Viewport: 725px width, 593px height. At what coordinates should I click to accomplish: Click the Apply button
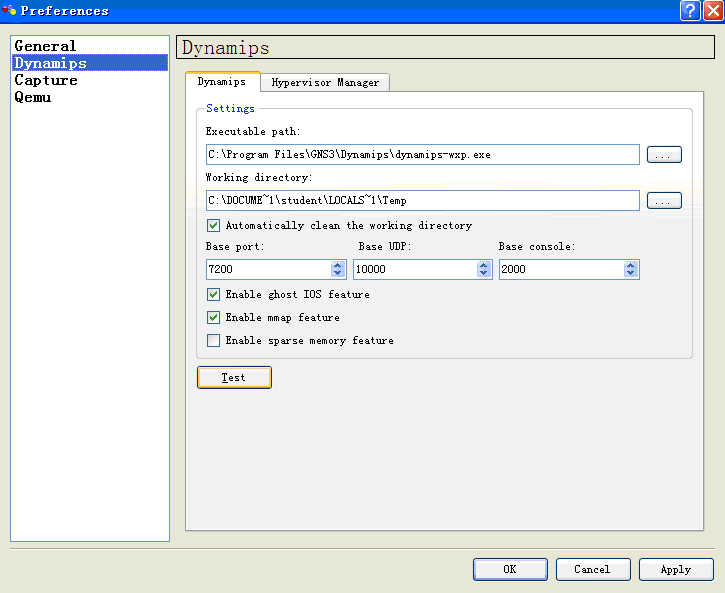point(676,569)
